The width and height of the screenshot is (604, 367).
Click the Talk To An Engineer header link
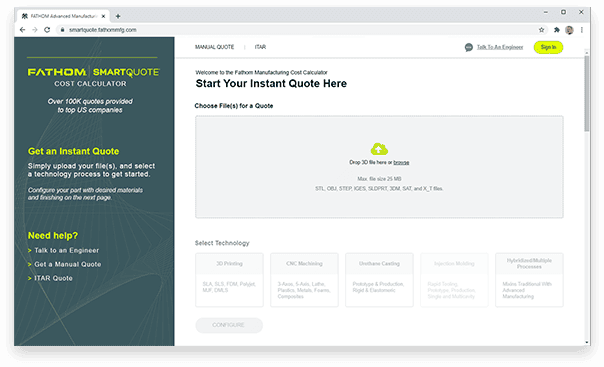point(500,47)
